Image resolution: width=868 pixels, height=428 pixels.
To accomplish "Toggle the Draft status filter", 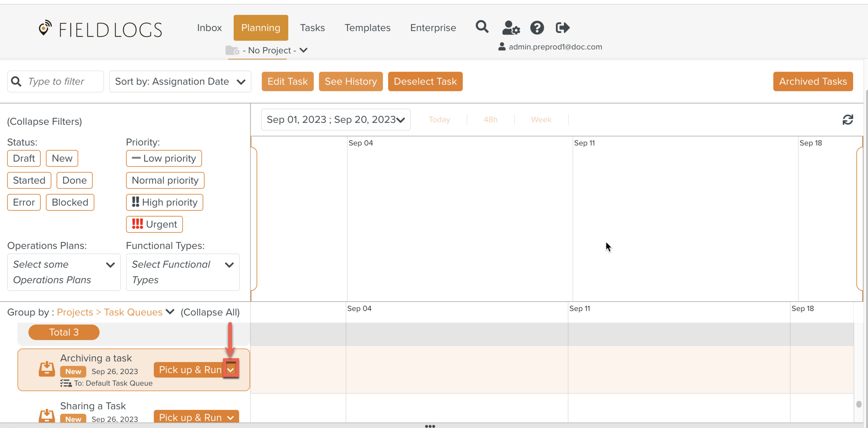I will pos(24,158).
